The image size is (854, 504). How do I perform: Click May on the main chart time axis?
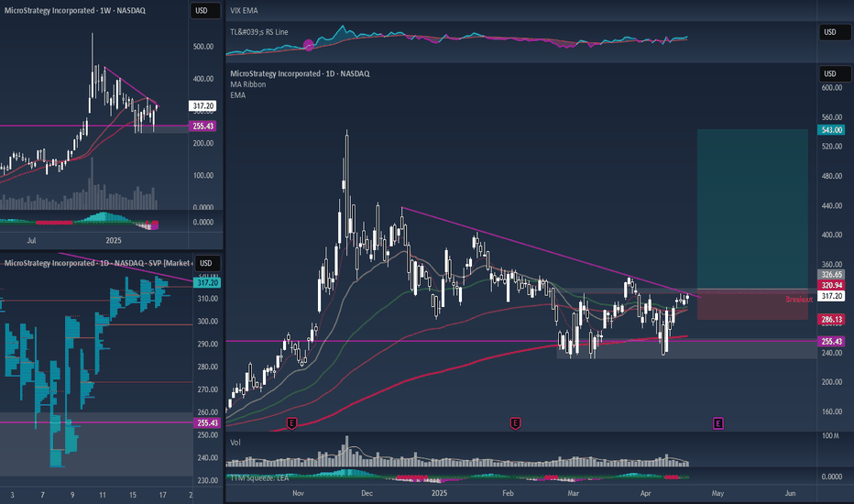click(717, 493)
